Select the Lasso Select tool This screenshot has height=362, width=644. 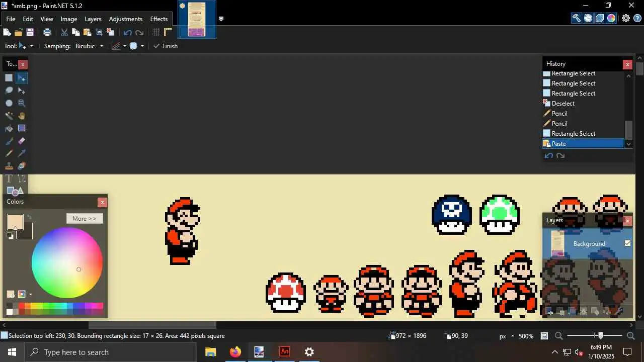9,90
